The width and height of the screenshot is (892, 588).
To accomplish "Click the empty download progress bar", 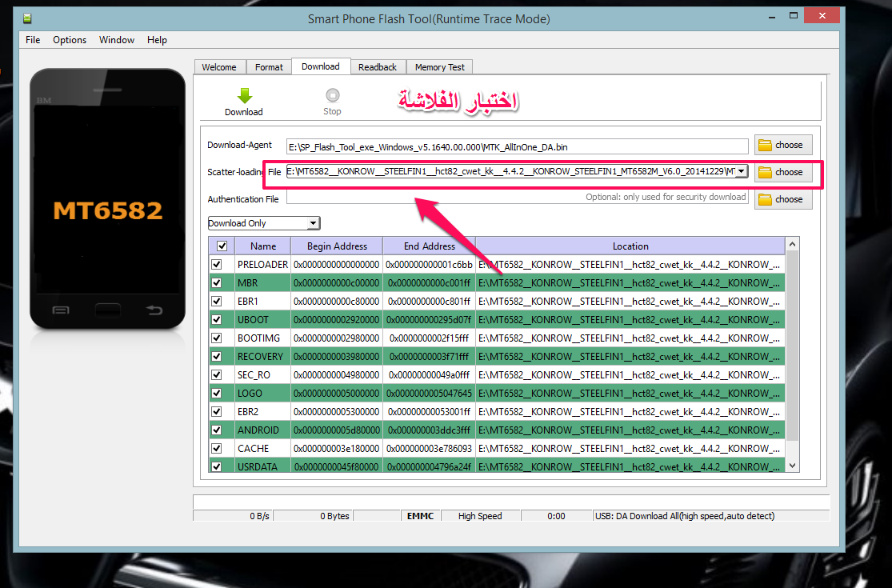I will (x=511, y=502).
